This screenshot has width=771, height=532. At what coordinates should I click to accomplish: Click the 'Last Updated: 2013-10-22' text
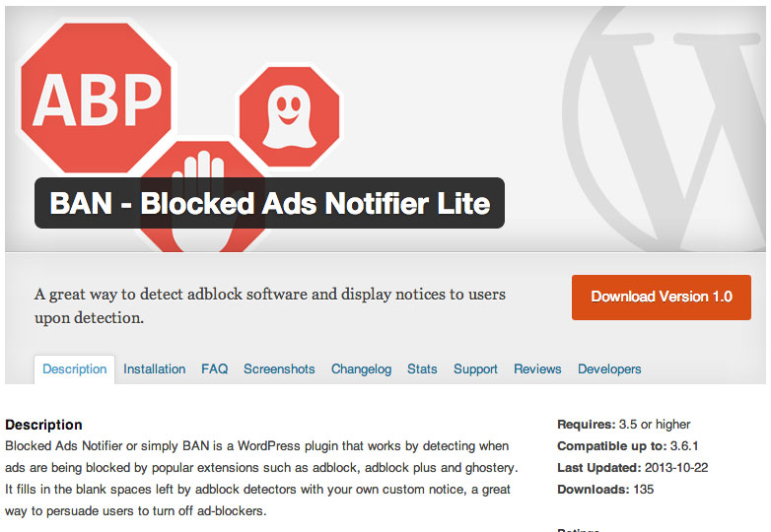click(632, 468)
